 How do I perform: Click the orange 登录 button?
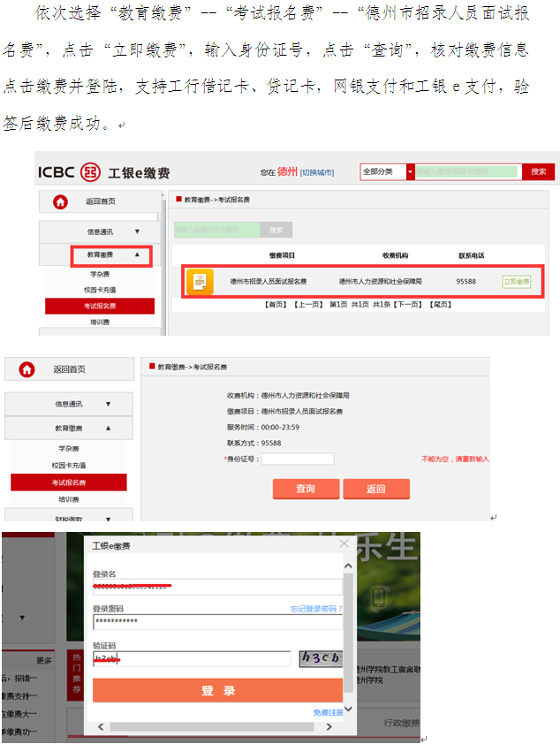pos(217,690)
